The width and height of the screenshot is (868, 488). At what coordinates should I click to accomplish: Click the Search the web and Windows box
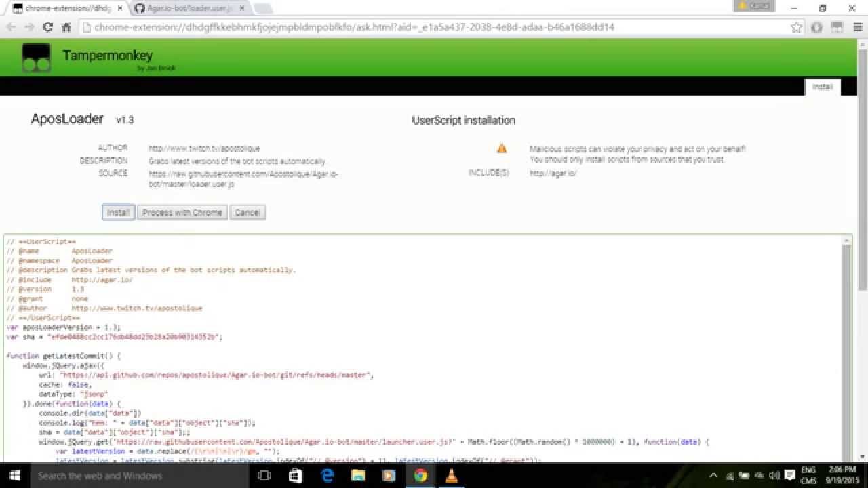pos(139,475)
